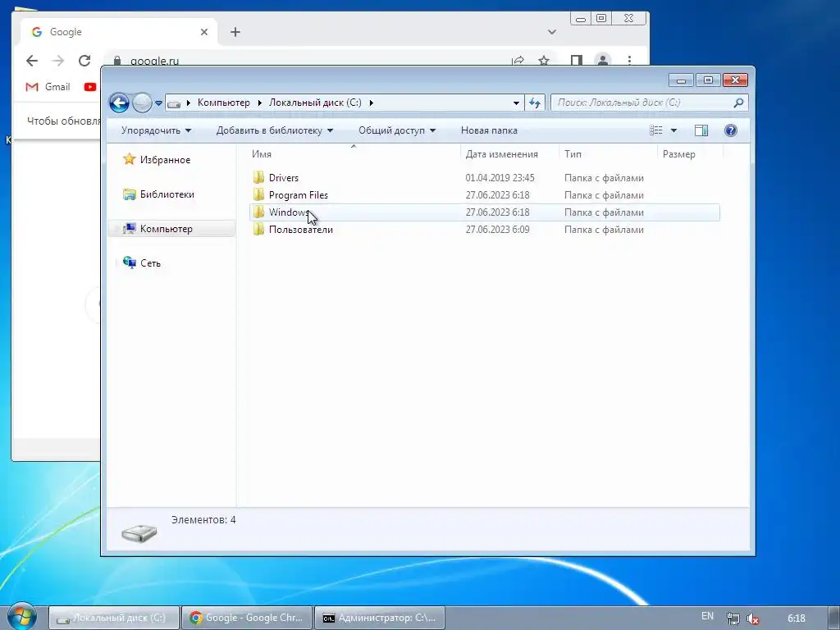Screen dimensions: 840x630
Task: Open Chrome profile avatar
Action: click(603, 61)
